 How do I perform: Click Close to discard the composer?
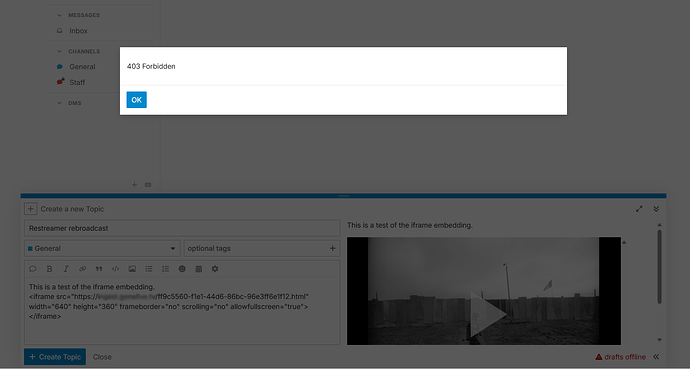102,357
